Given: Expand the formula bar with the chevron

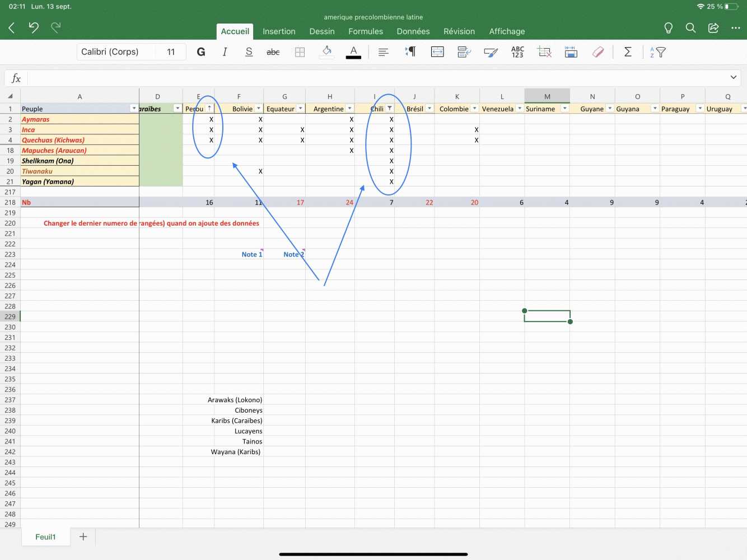Looking at the screenshot, I should pos(734,78).
